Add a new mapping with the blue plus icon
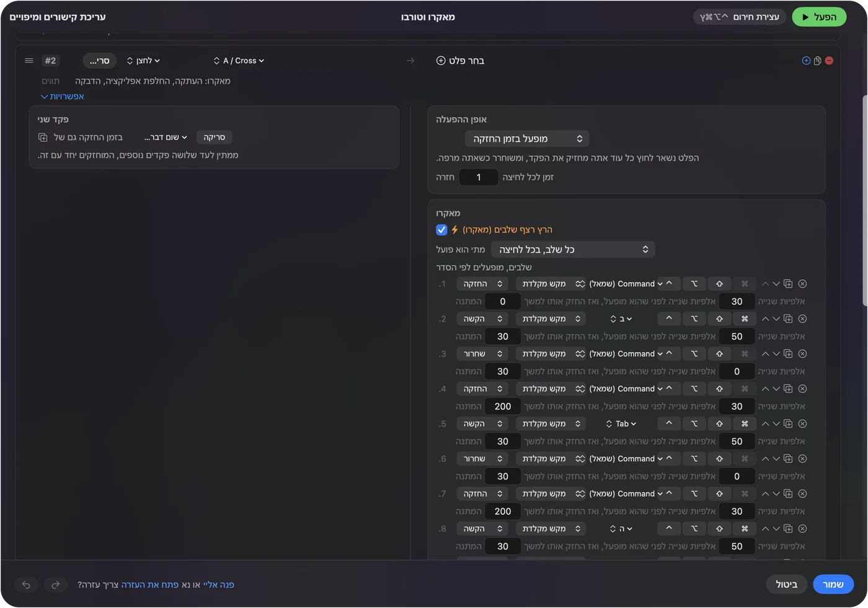The image size is (868, 608). point(806,61)
